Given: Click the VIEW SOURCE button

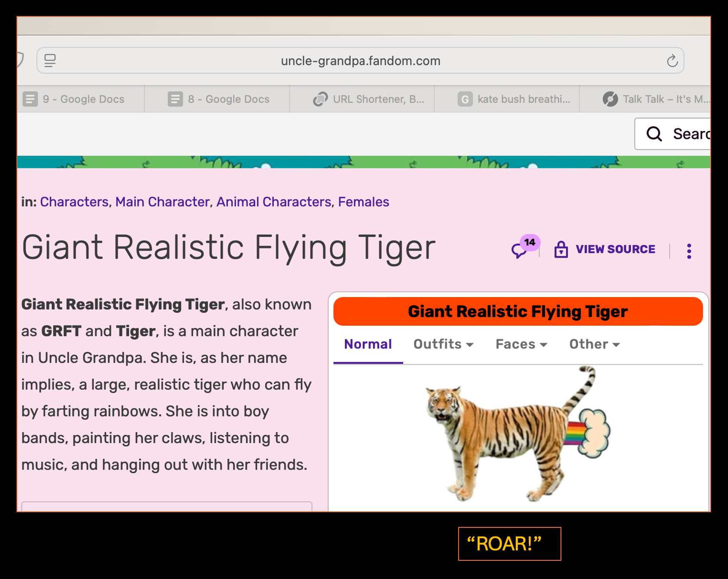Looking at the screenshot, I should [x=615, y=249].
